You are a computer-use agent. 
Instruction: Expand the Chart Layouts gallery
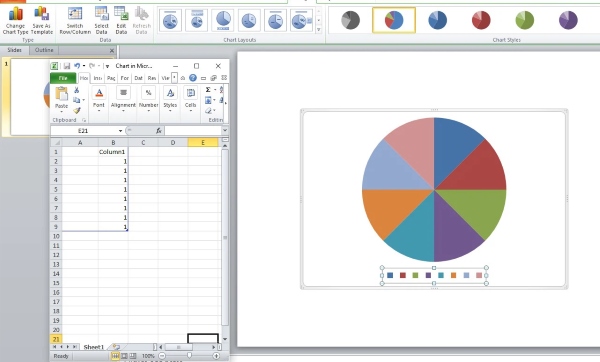(x=318, y=29)
